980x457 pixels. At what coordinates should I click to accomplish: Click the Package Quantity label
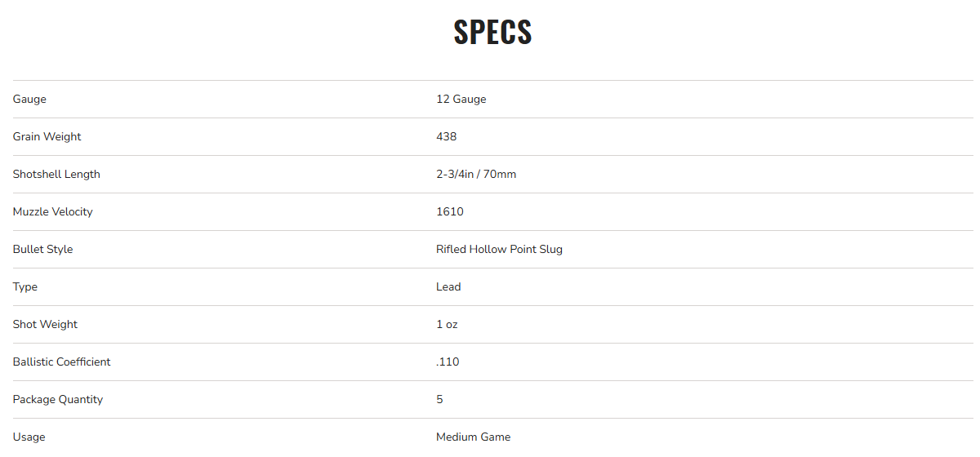click(58, 400)
